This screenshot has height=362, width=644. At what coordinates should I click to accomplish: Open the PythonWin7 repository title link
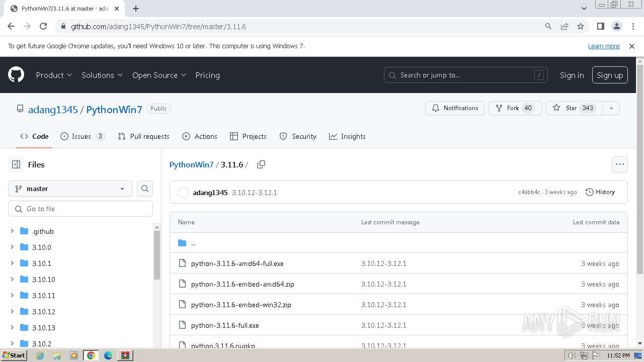114,109
